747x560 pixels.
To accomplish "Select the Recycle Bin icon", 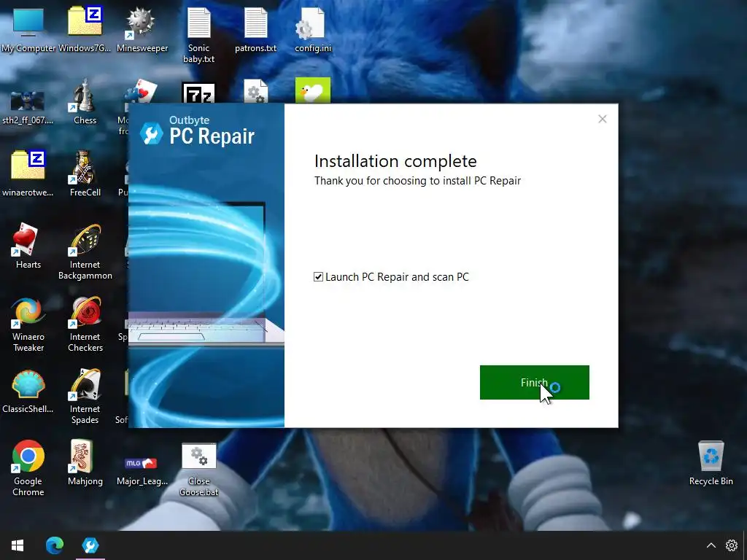I will (x=711, y=463).
